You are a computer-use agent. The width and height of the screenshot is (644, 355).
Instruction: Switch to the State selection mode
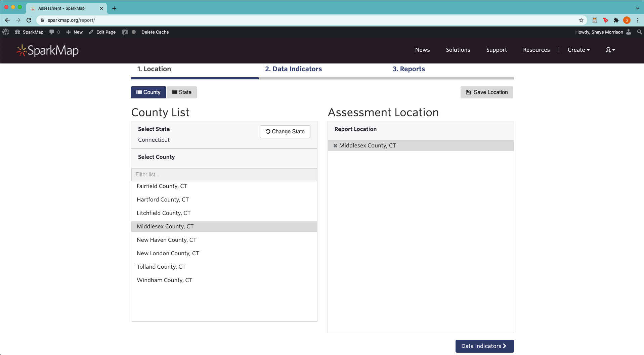(x=181, y=92)
